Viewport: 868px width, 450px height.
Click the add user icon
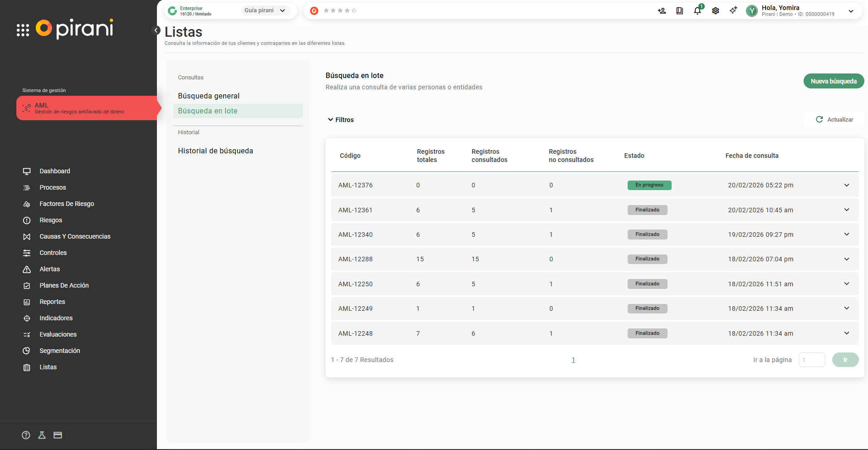click(x=662, y=11)
